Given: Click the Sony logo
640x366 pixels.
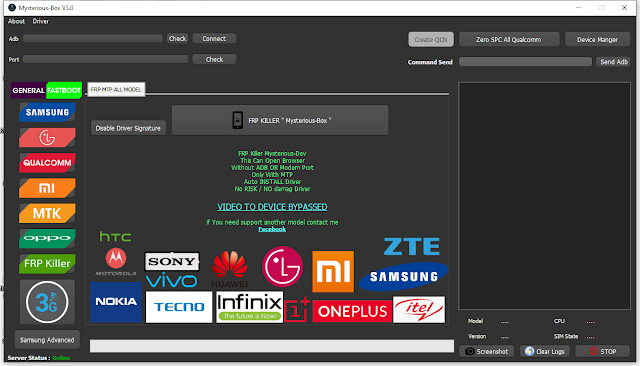Looking at the screenshot, I should [172, 261].
